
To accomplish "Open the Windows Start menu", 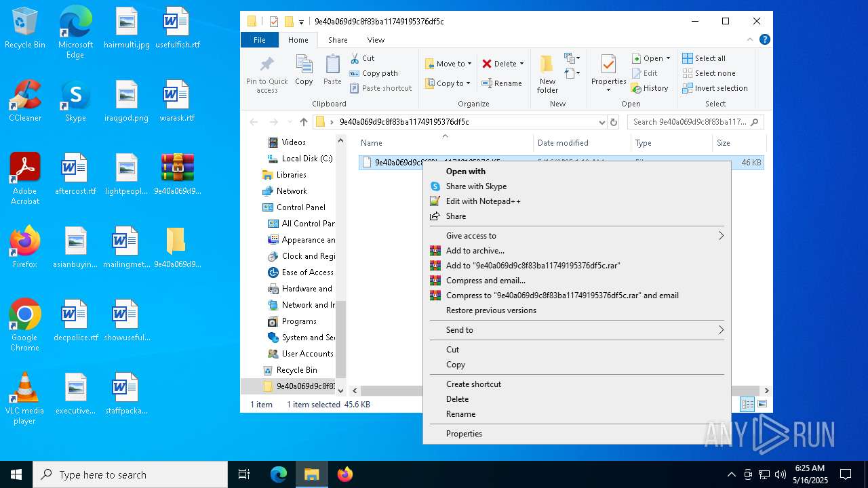I will 16,474.
